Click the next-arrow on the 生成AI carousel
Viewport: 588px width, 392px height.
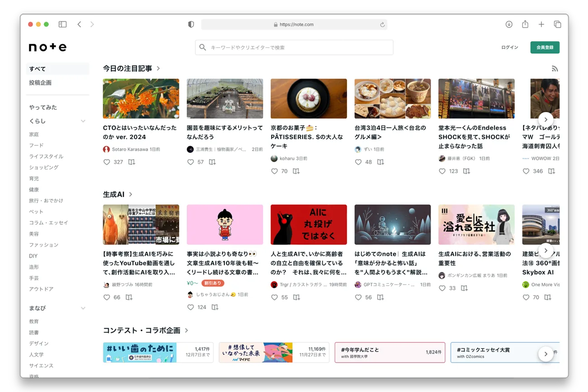click(546, 250)
